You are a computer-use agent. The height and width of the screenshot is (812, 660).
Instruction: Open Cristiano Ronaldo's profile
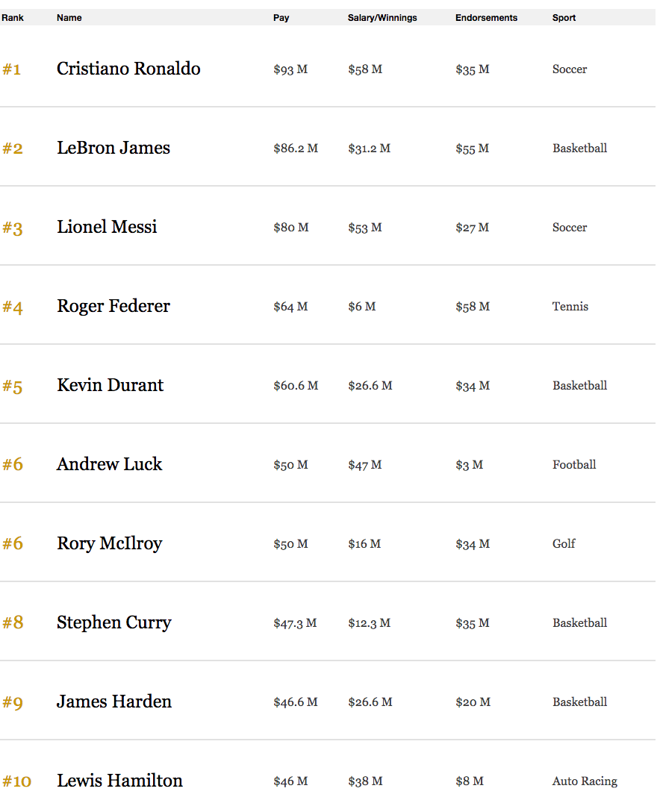click(x=128, y=69)
